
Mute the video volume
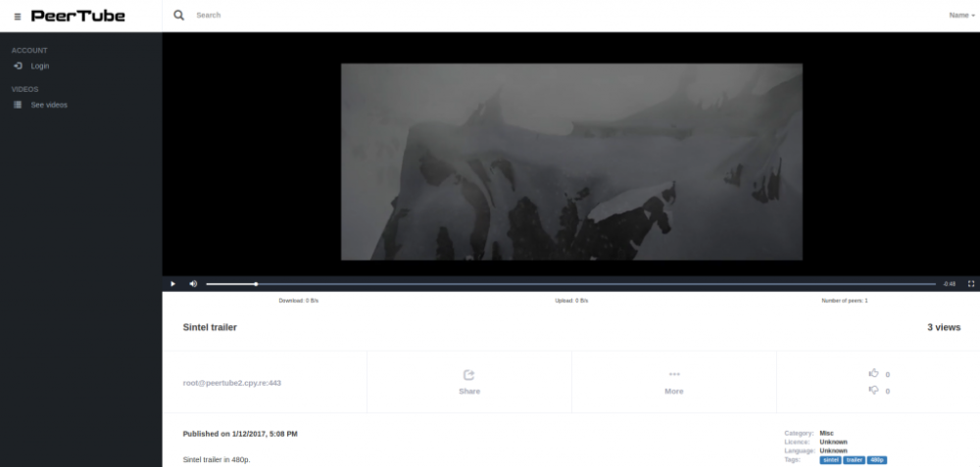[193, 284]
